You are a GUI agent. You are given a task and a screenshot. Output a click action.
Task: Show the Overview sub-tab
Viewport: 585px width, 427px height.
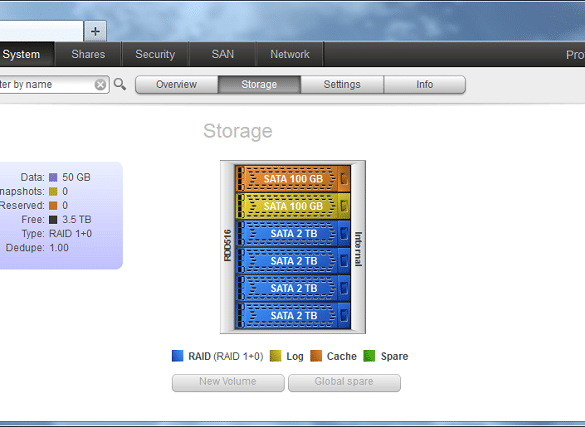click(176, 85)
